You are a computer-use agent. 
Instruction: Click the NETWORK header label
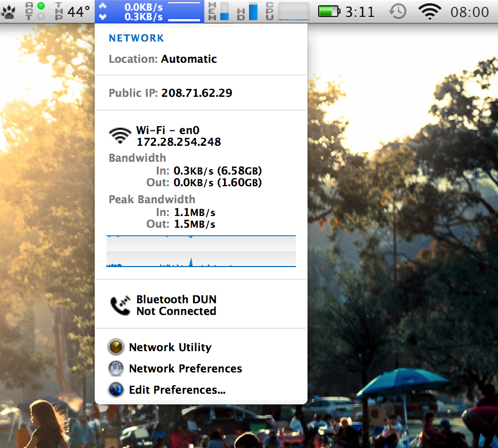point(136,38)
